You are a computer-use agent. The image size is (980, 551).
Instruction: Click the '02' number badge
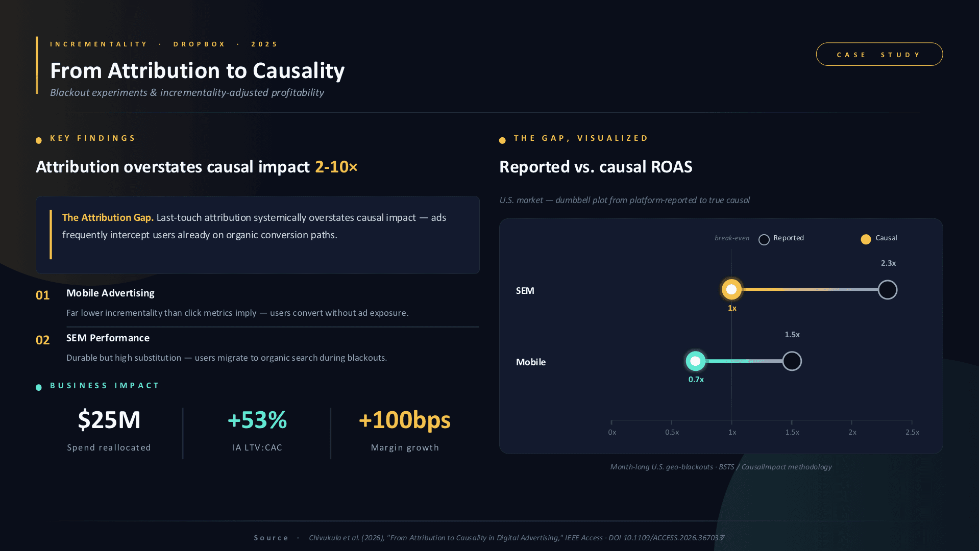coord(42,340)
